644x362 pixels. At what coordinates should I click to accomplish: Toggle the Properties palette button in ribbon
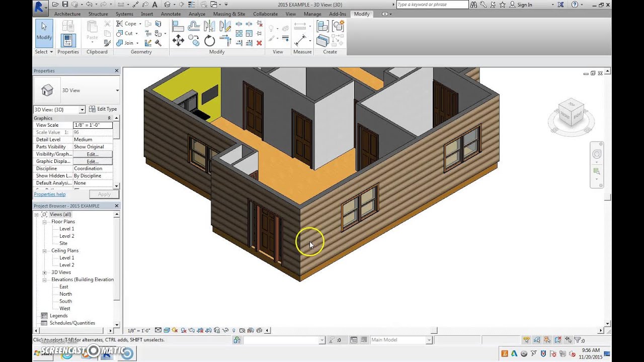coord(68,40)
